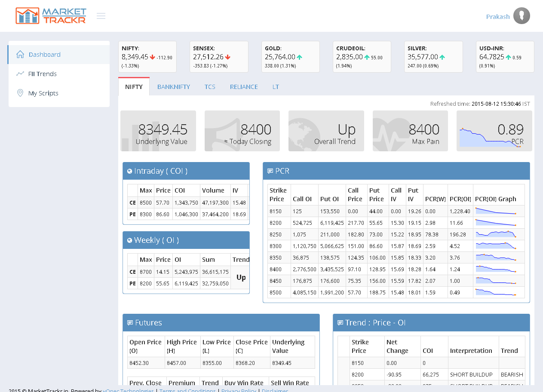The height and width of the screenshot is (392, 543).
Task: Click the MarketTrackr logo
Action: tap(51, 16)
